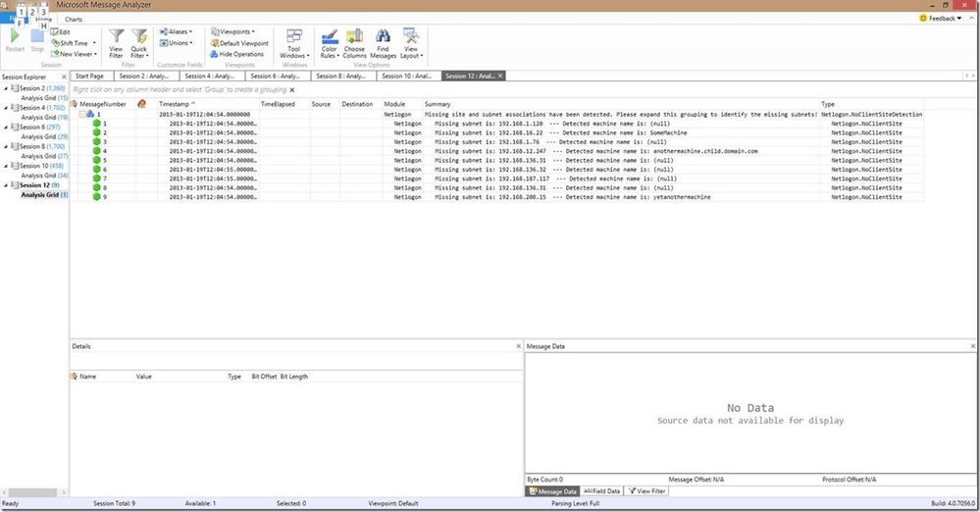This screenshot has width=980, height=512.
Task: Open the Feedback menu
Action: (x=941, y=18)
